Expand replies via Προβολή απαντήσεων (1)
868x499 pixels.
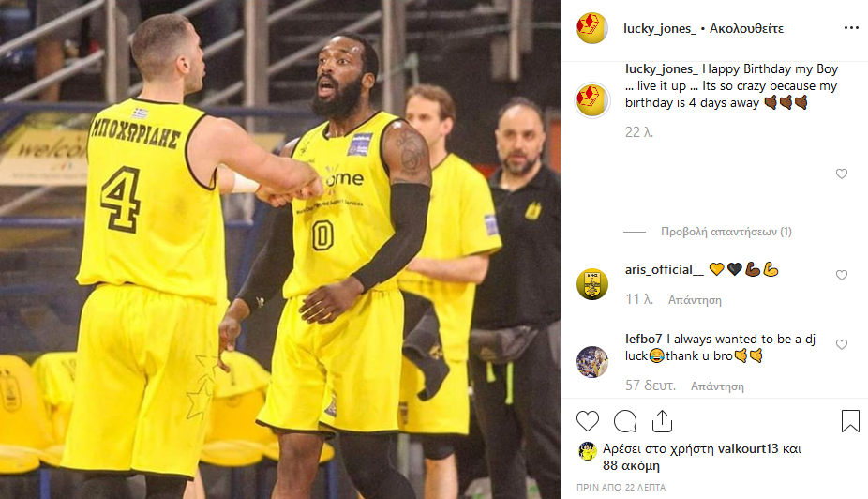click(x=726, y=232)
